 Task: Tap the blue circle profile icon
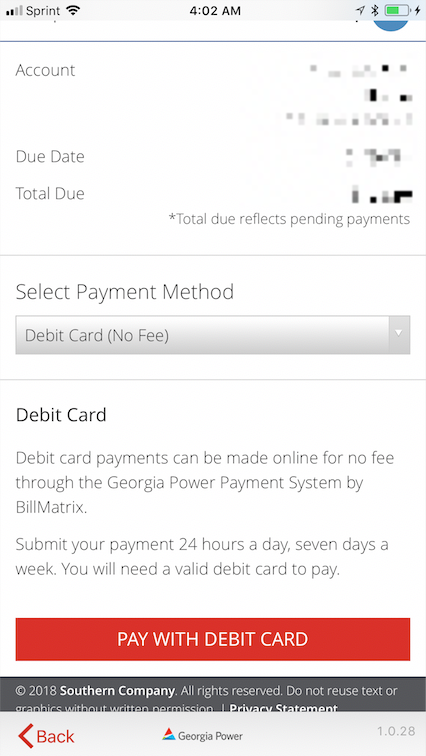(391, 26)
